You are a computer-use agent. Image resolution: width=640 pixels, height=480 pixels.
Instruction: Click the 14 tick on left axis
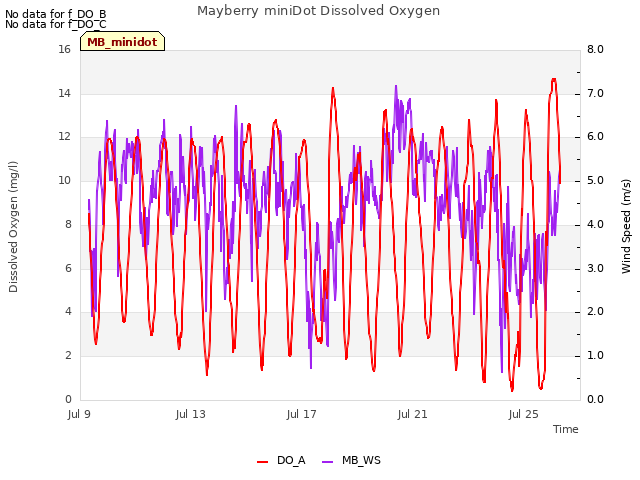pos(64,93)
